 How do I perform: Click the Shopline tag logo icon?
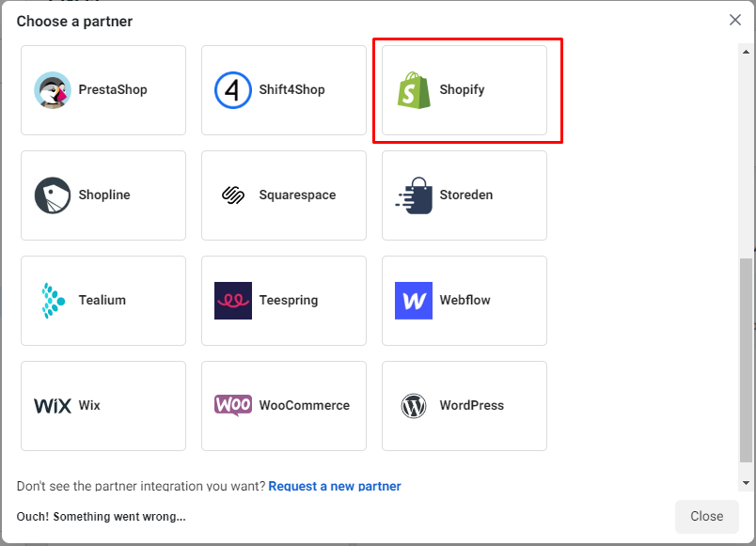tap(53, 195)
